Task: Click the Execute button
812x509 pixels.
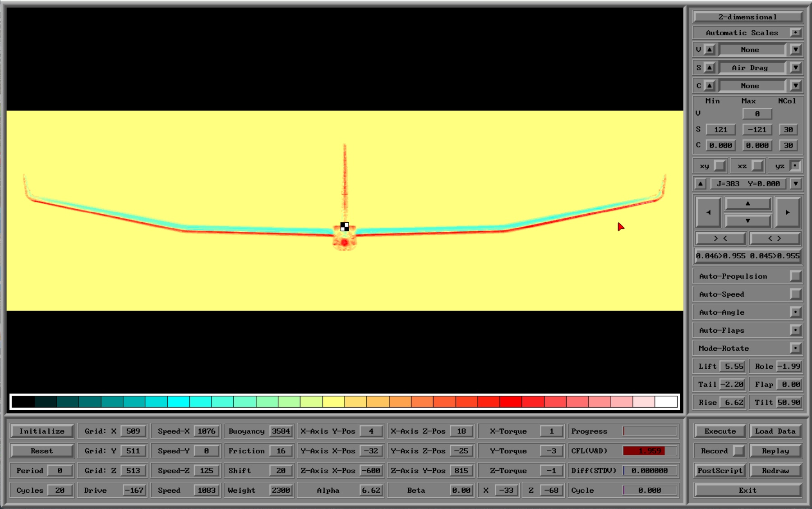Action: (720, 431)
